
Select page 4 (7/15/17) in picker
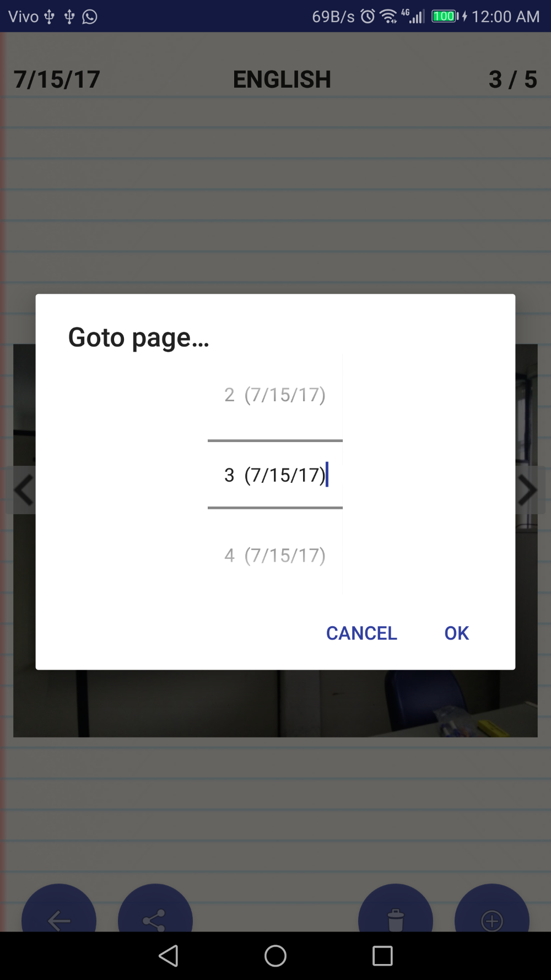(x=275, y=555)
